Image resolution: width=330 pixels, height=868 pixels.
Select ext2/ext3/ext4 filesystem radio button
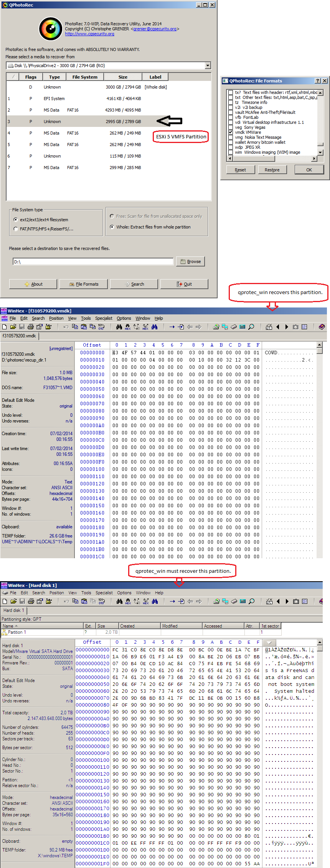(16, 220)
